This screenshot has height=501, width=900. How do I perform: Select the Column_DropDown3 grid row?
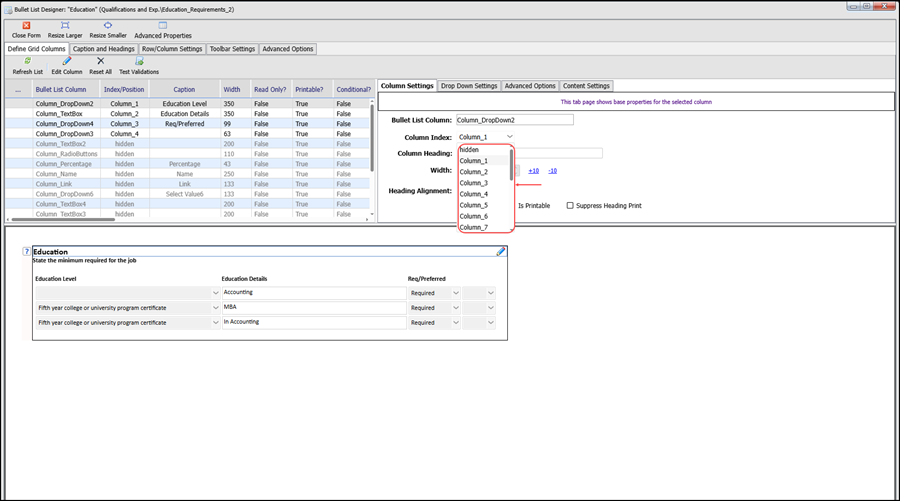tap(188, 134)
